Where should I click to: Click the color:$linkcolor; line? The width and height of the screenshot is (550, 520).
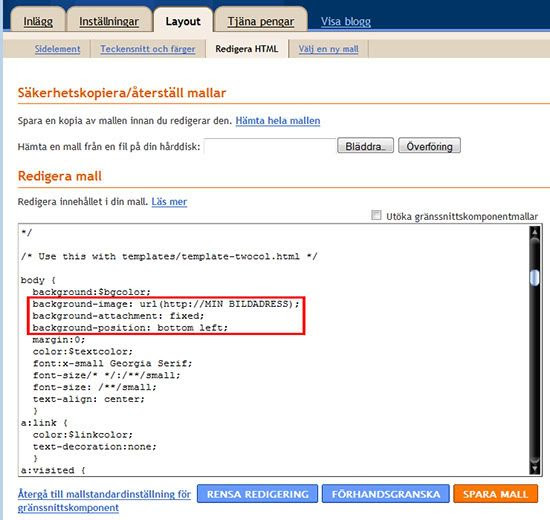pos(83,435)
